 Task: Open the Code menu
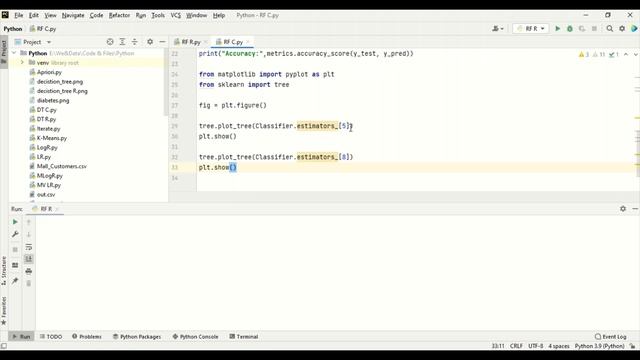(96, 15)
